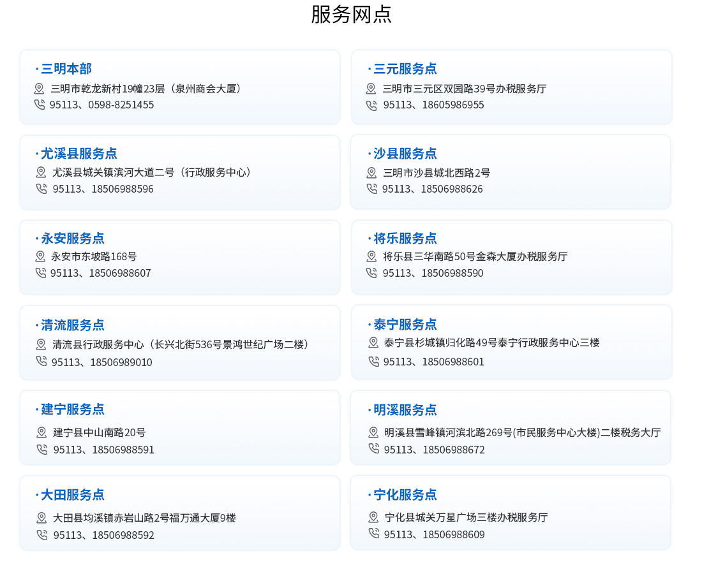Click phone number 95113、0598-8251455
Viewport: 702px width, 588px height.
pyautogui.click(x=101, y=105)
